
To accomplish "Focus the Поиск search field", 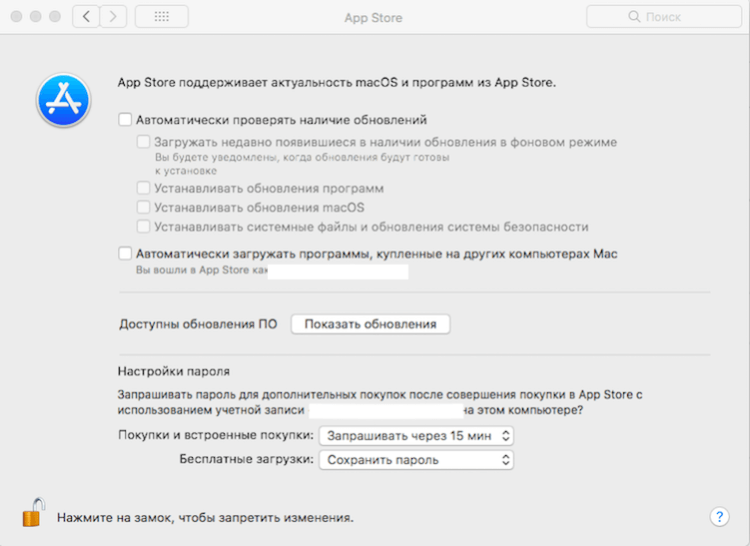I will [664, 17].
